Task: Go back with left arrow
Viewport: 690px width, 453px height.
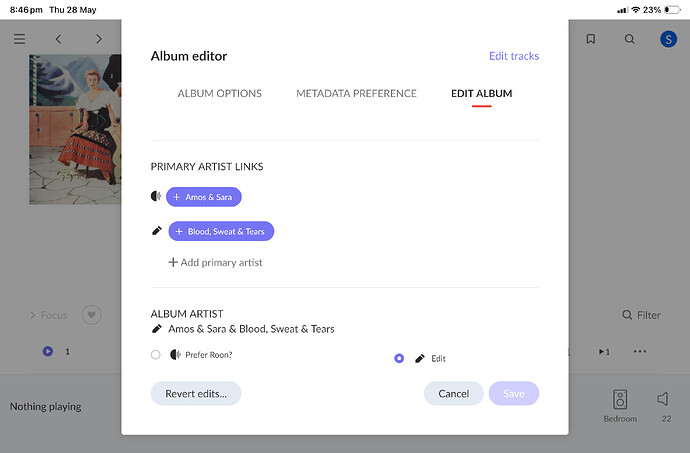Action: (x=59, y=39)
